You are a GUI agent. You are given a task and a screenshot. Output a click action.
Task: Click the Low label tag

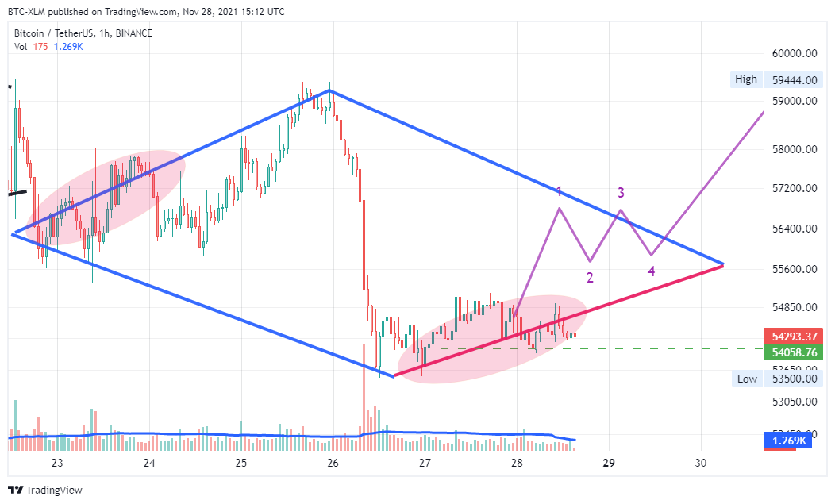coord(747,379)
